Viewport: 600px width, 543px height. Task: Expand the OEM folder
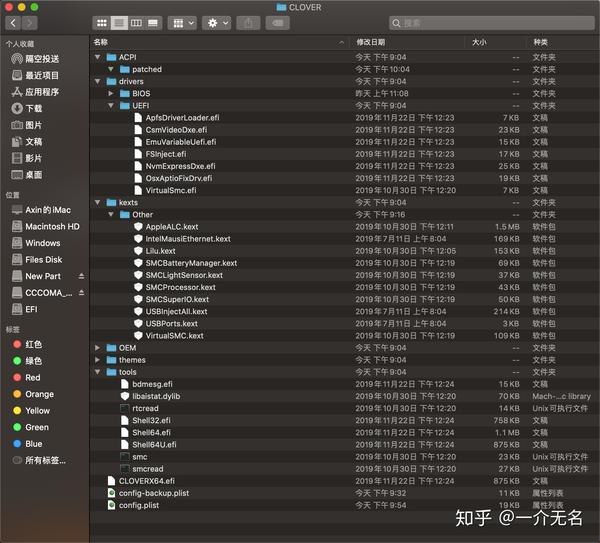coord(98,347)
